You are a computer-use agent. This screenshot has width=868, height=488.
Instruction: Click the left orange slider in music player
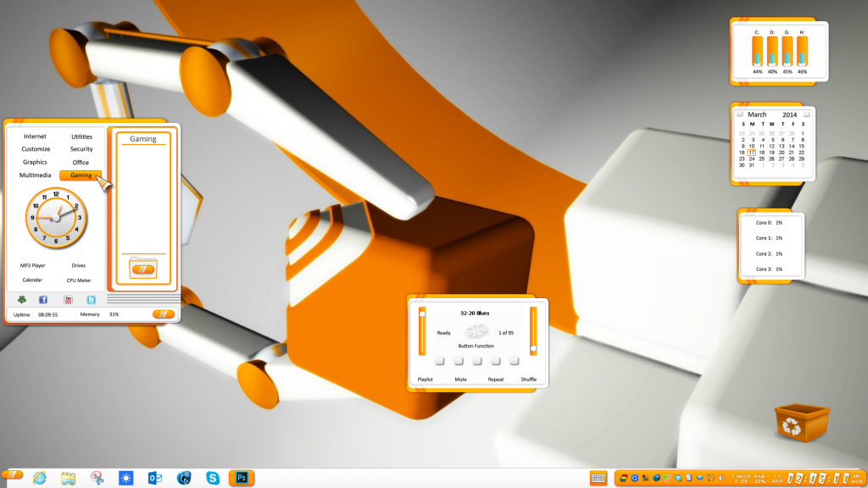[422, 331]
